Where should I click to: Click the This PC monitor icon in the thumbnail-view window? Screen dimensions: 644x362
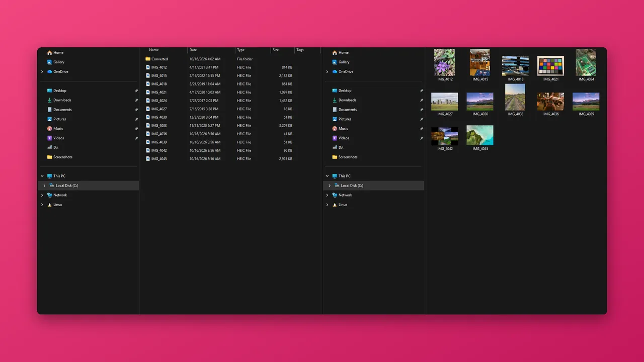pos(335,176)
